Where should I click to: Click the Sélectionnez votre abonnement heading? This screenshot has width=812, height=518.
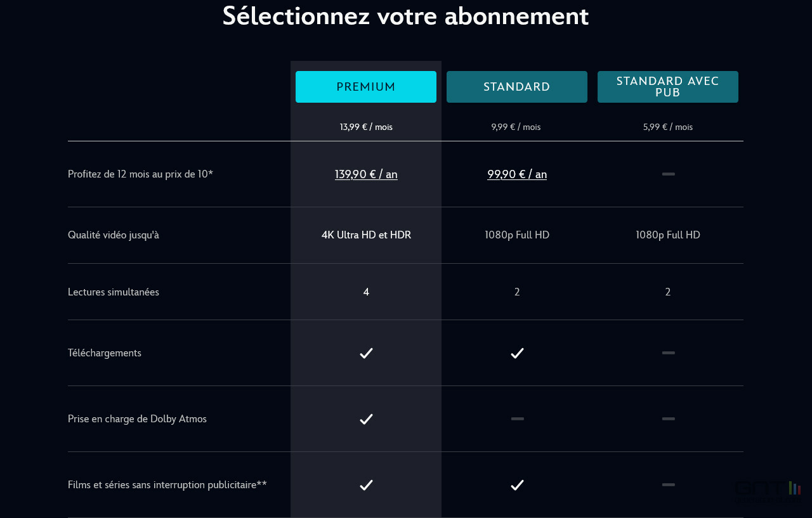click(405, 16)
